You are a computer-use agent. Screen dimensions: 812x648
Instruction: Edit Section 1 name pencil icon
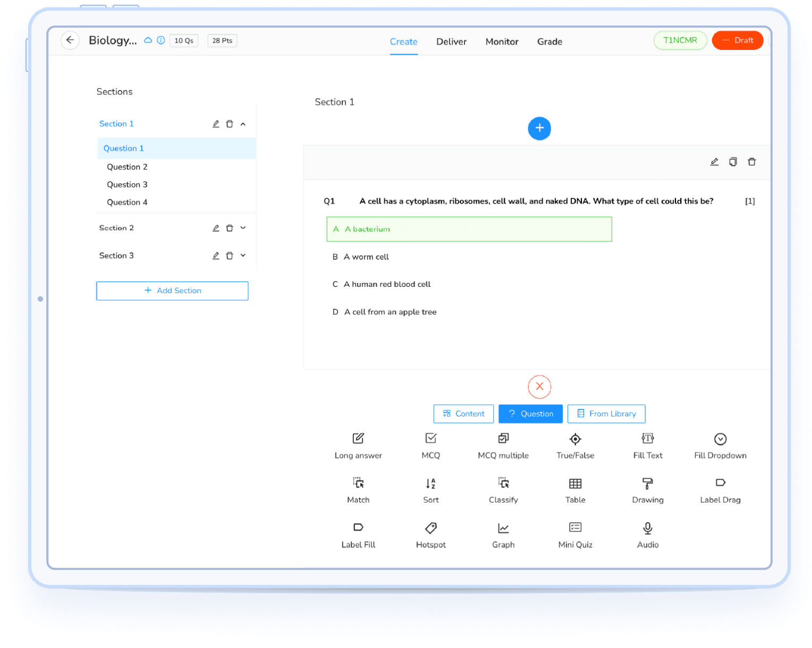[216, 124]
